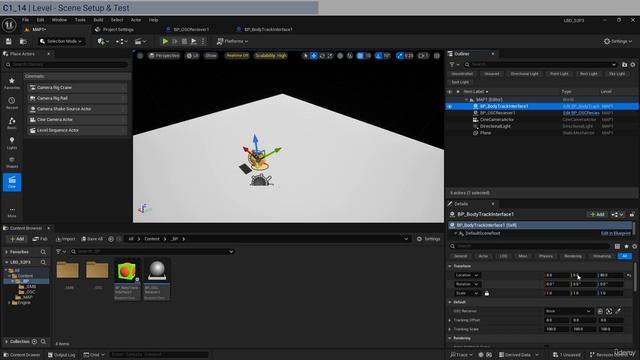The image size is (640, 360).
Task: Click the Location X value field
Action: [557, 275]
